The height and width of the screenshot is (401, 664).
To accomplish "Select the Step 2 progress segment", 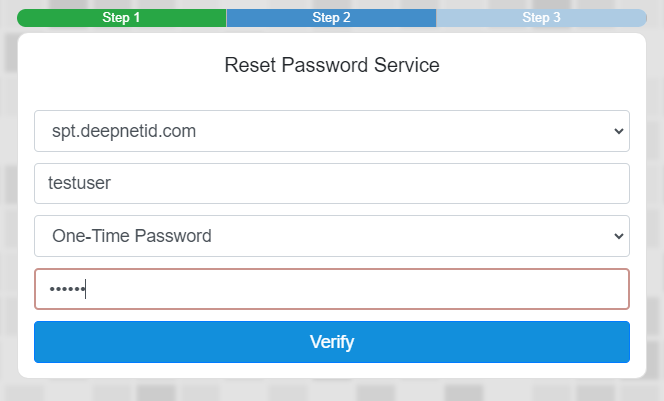I will point(331,18).
